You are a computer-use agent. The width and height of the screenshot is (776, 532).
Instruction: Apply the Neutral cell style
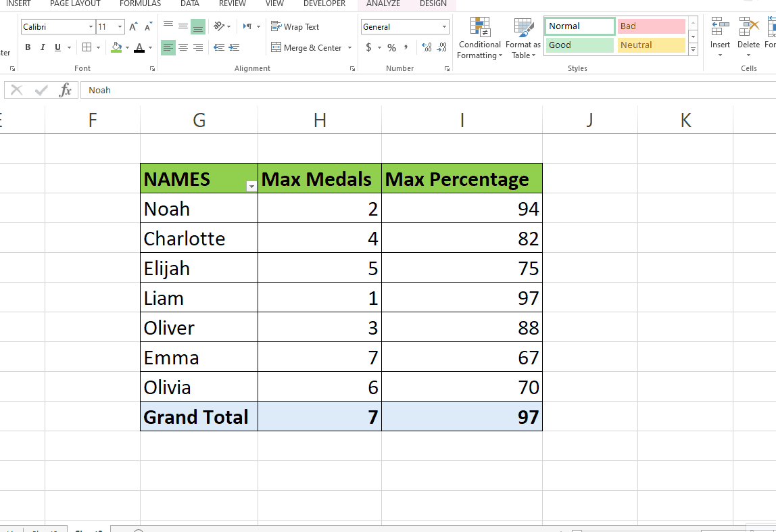tap(650, 45)
